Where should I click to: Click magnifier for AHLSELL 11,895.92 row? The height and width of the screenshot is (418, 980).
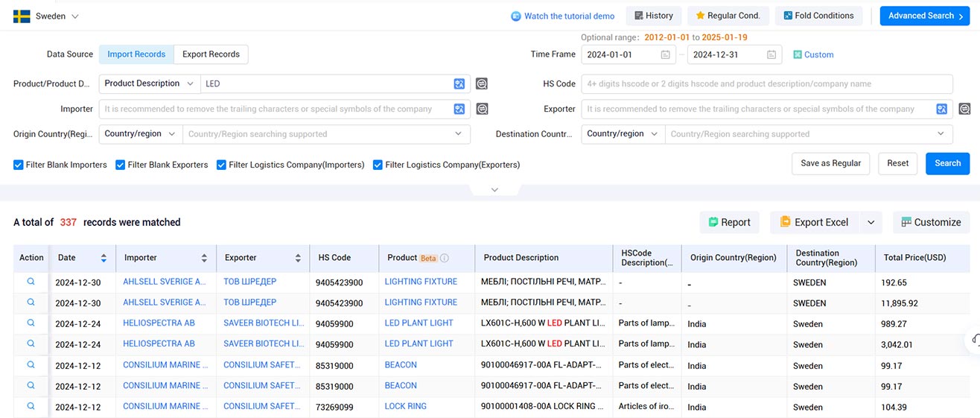(31, 303)
